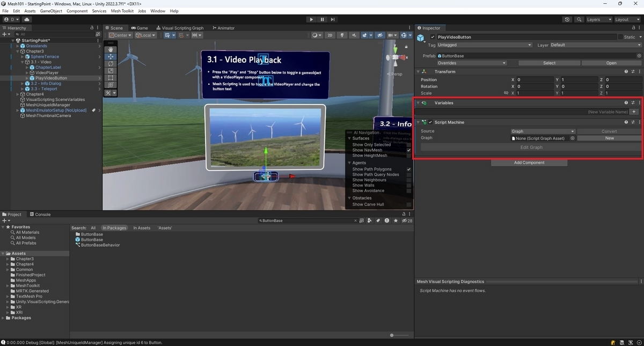The width and height of the screenshot is (644, 346).
Task: Toggle hidden packages visibility count icon
Action: pyautogui.click(x=407, y=220)
